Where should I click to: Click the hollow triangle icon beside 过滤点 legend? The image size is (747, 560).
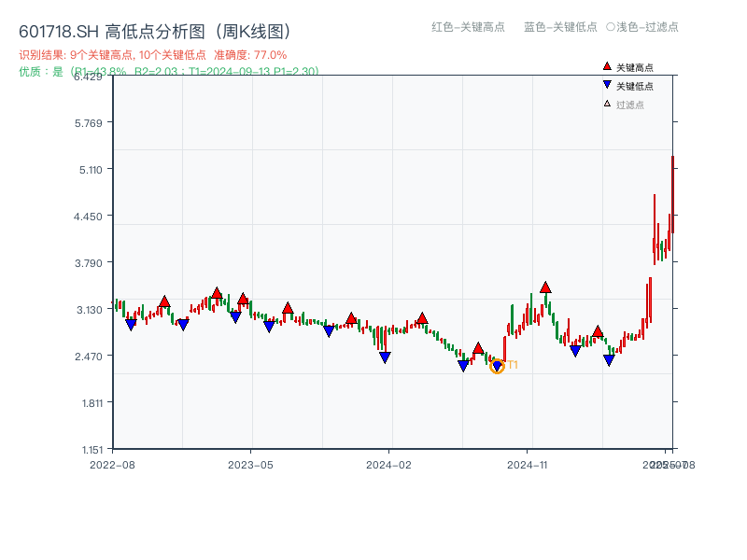click(x=607, y=104)
